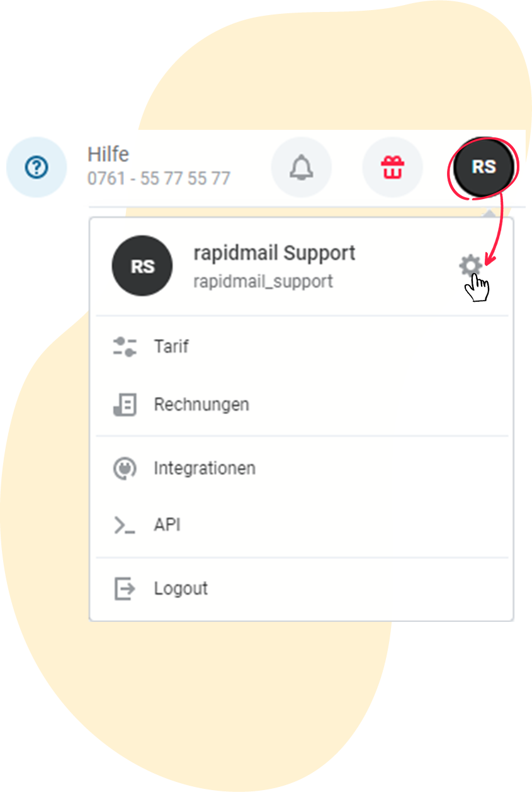Select the Tarif menu entry
Screen dimensions: 532x792
302,347
